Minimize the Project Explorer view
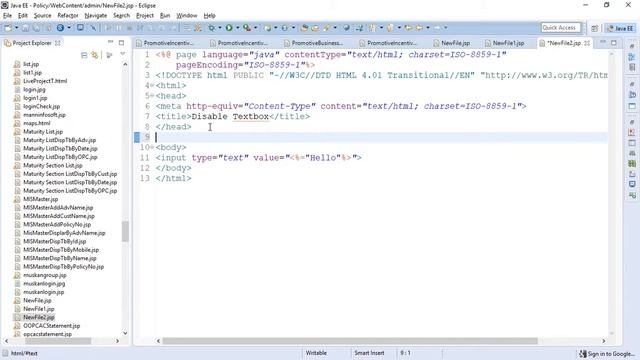640x360 pixels. 111,42
